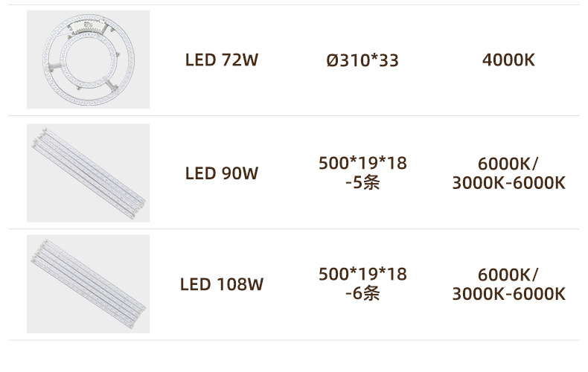Image resolution: width=588 pixels, height=372 pixels.
Task: Click the circular LED 72W module thumbnail
Action: tap(88, 60)
